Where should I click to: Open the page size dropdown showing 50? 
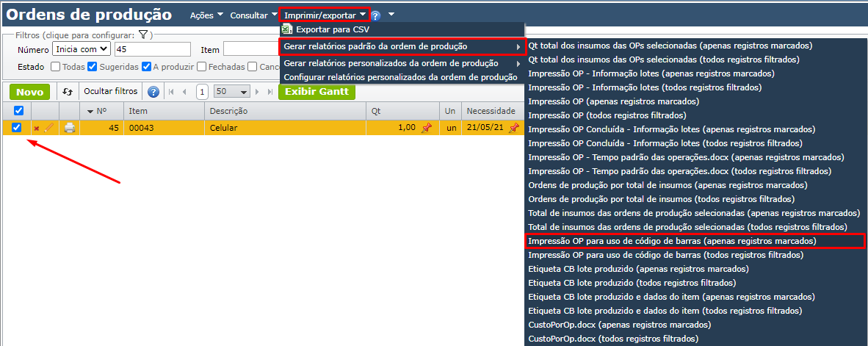tap(233, 92)
